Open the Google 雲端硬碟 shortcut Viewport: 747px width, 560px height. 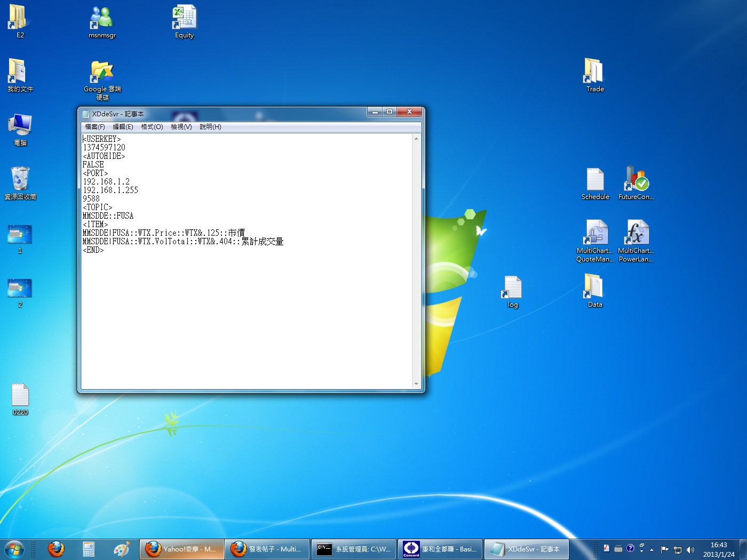[x=102, y=79]
